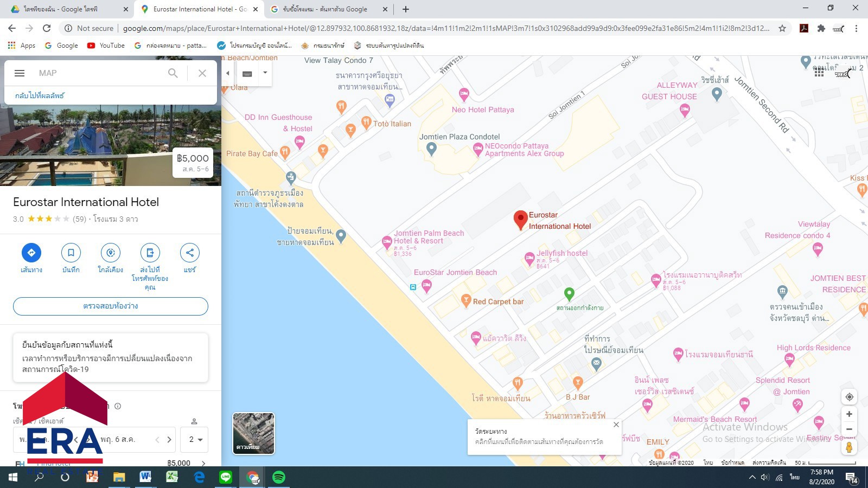Reload the page
The image size is (868, 488).
coord(47,28)
